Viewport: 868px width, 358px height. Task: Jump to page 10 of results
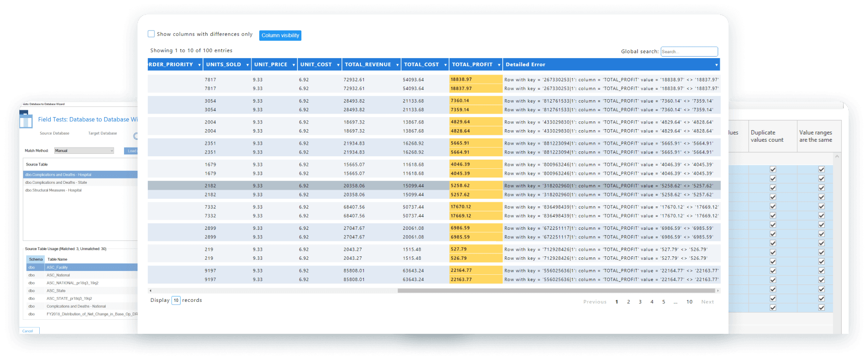click(689, 302)
